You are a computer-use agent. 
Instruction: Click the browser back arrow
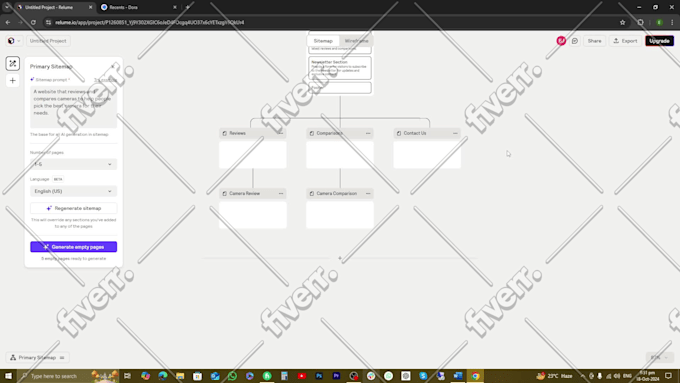point(8,22)
